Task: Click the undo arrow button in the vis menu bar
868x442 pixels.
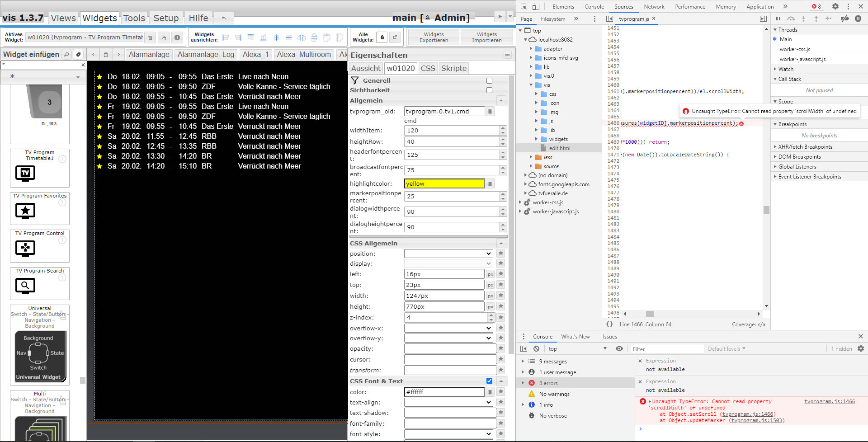Action: coord(223,18)
